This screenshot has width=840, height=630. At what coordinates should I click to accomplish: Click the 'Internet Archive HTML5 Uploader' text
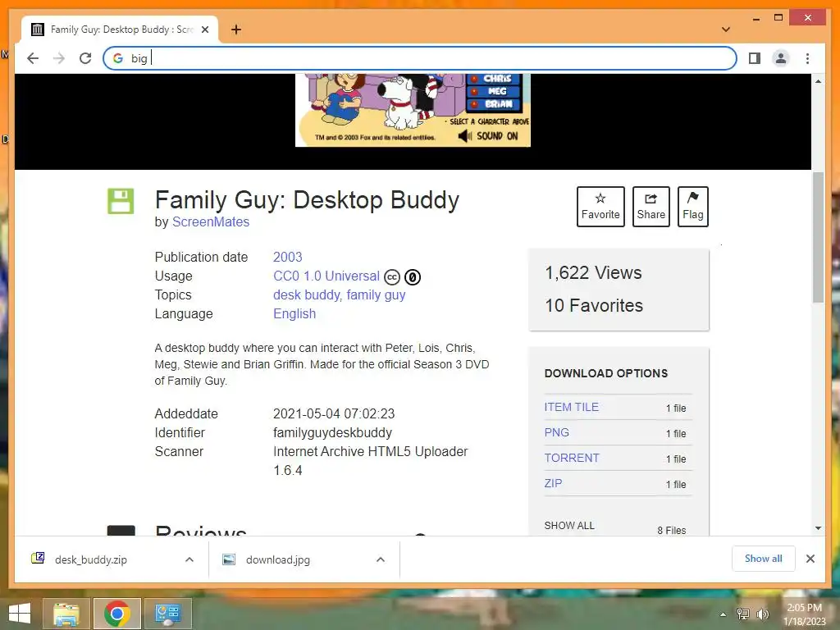coord(371,452)
